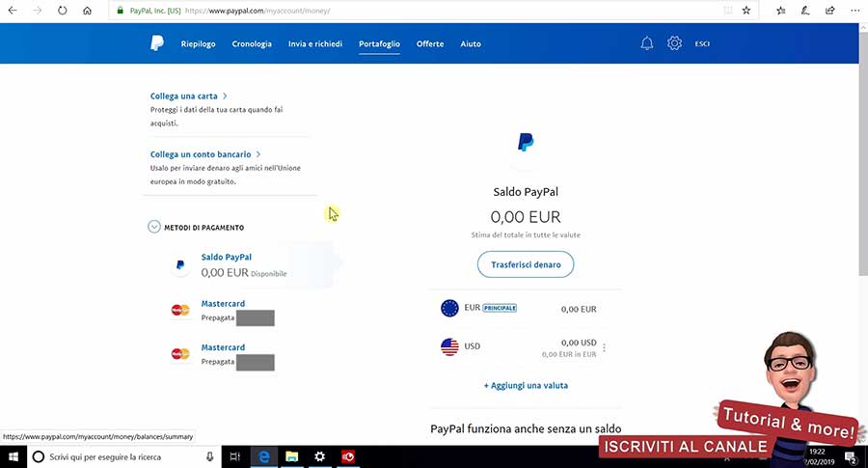Click the Task View taskbar icon
Screen dimensions: 868x468
[234, 457]
